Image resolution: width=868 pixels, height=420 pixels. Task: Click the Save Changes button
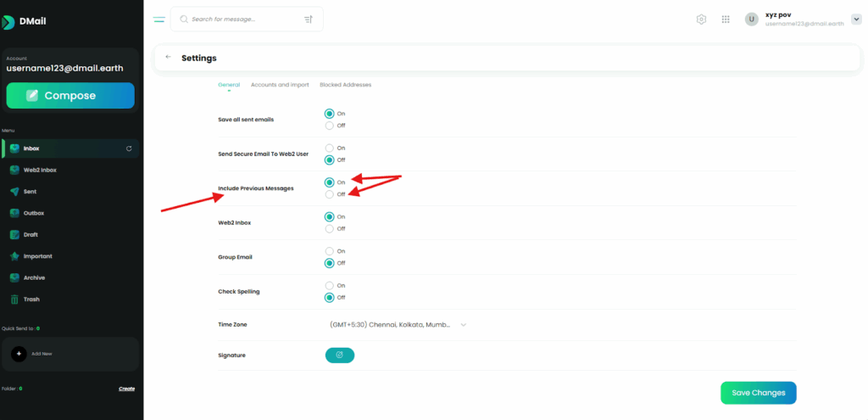(758, 393)
